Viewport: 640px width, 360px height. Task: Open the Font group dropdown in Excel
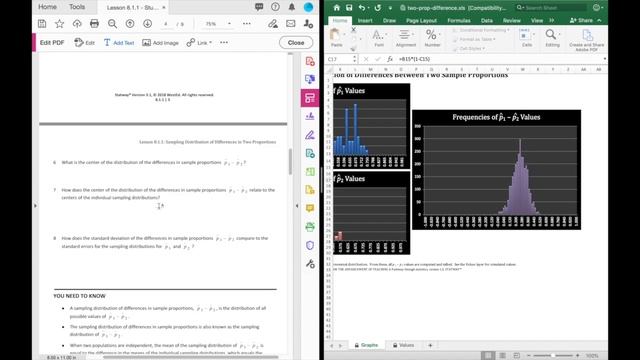click(x=379, y=38)
